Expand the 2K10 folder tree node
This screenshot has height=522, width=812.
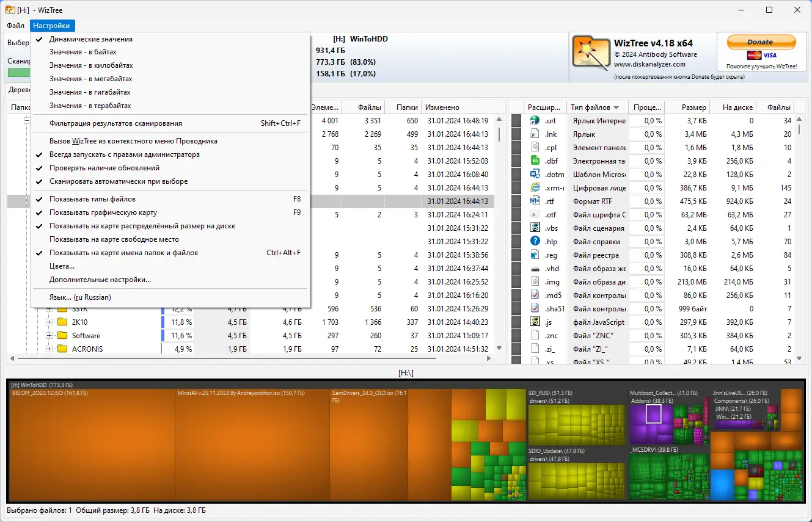click(x=49, y=322)
